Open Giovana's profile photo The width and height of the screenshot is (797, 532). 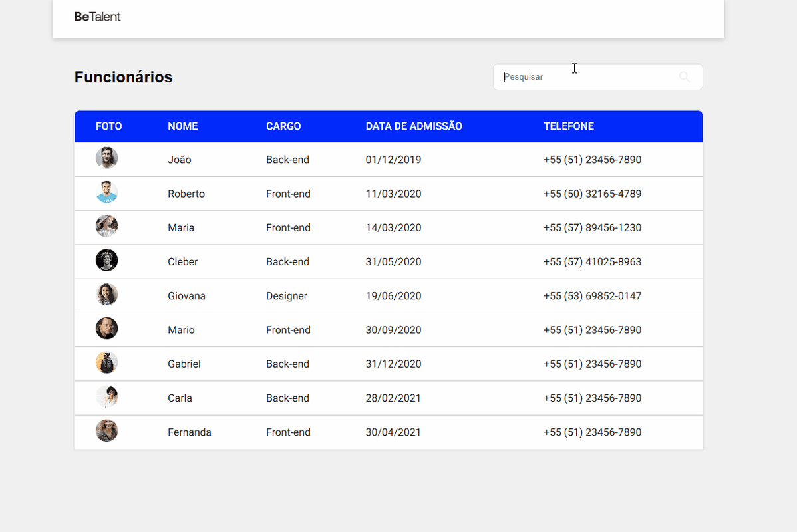click(106, 294)
